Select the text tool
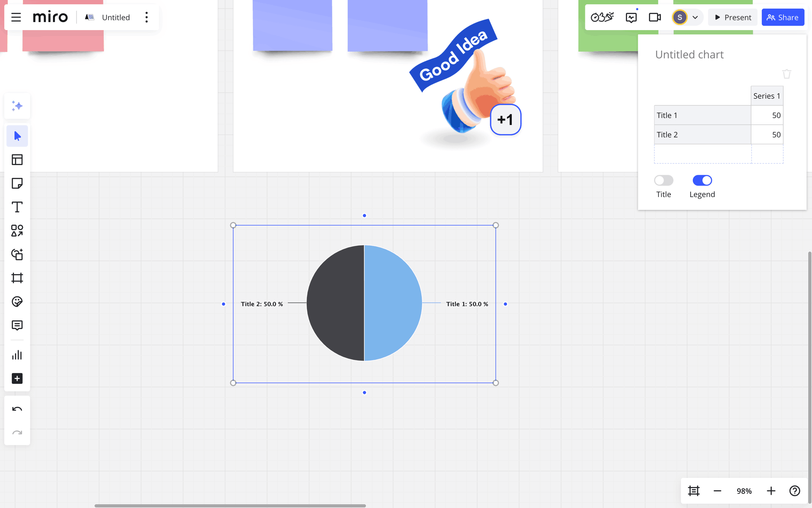Viewport: 812px width, 508px height. pos(17,207)
